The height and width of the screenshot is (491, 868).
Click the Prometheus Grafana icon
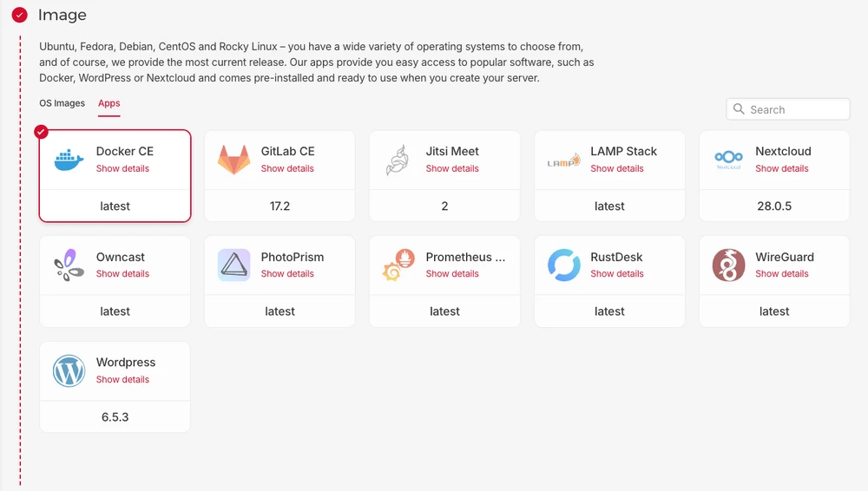click(x=398, y=265)
